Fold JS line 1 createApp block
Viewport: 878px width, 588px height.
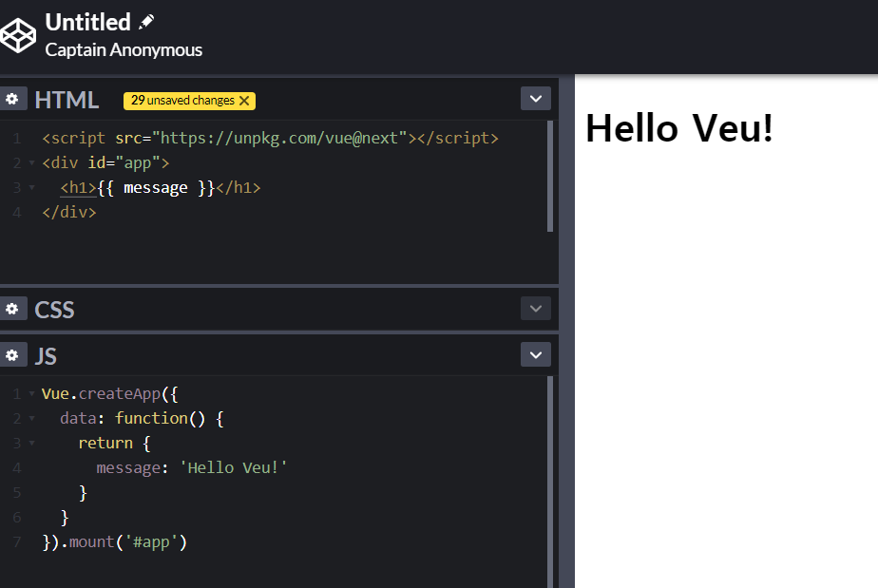[x=32, y=393]
